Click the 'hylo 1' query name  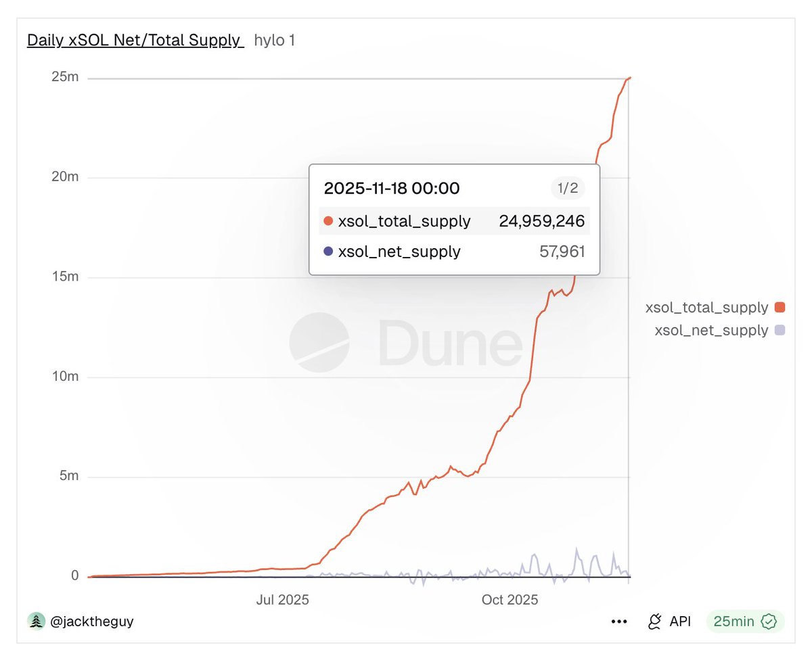coord(274,41)
